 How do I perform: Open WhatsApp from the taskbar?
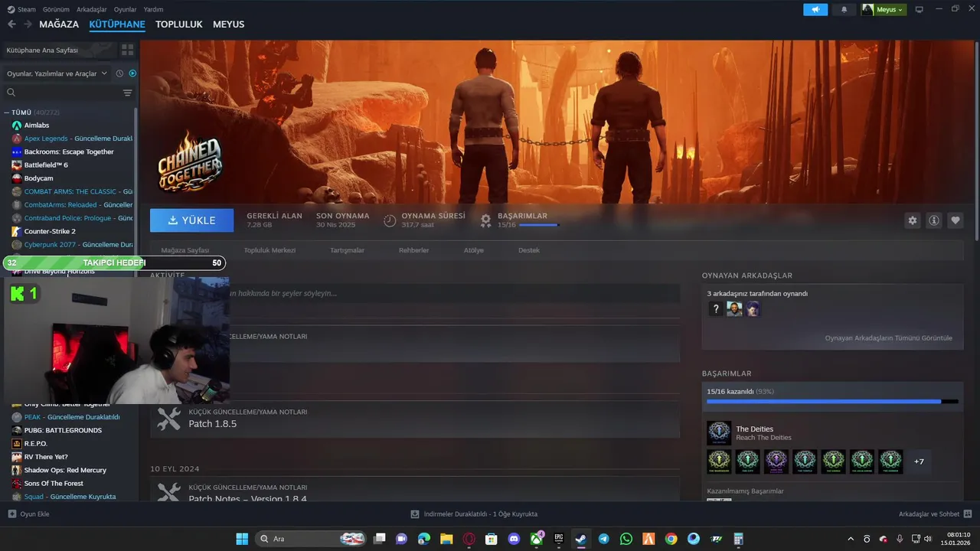626,539
